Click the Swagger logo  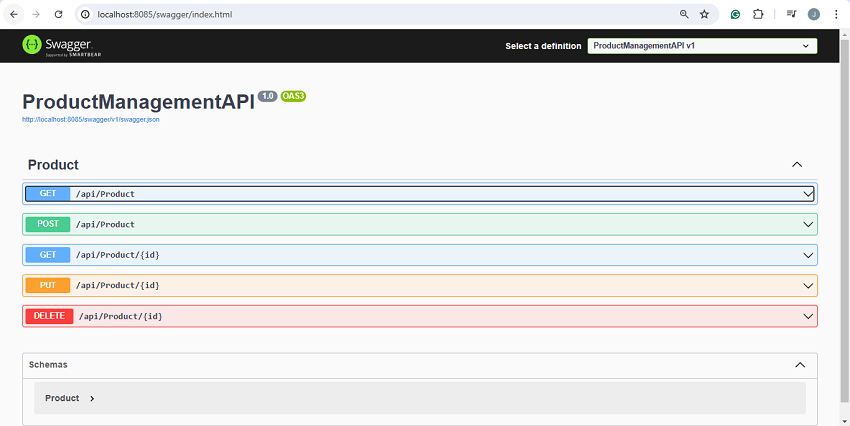click(61, 46)
